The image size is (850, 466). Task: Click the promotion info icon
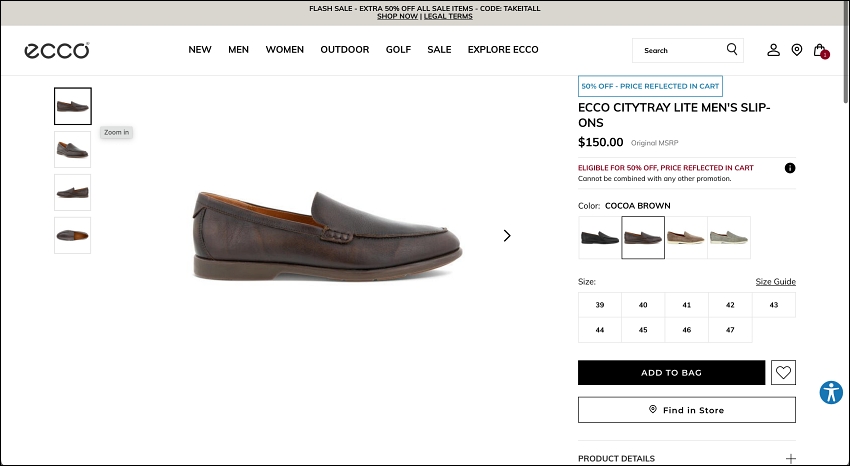coord(790,168)
